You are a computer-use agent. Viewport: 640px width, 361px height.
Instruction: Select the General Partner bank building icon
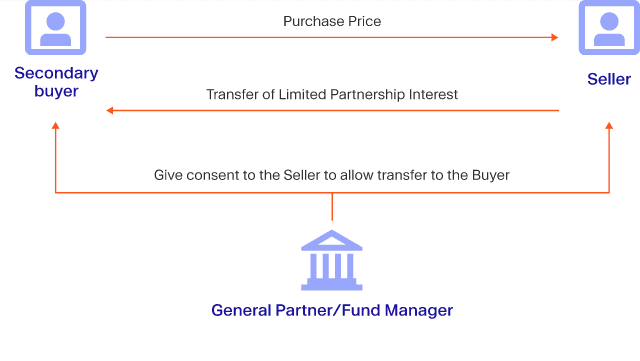(332, 260)
